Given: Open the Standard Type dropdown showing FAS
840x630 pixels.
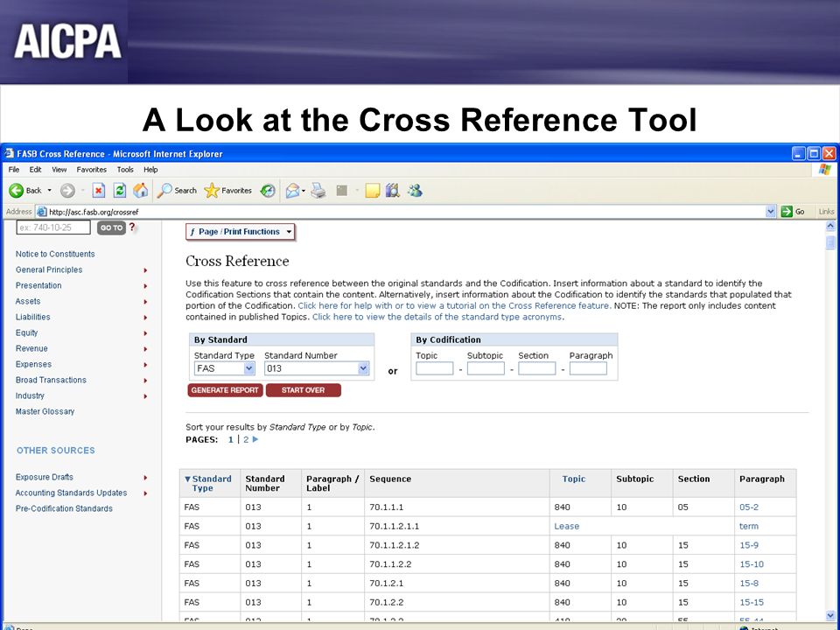Looking at the screenshot, I should (x=224, y=368).
